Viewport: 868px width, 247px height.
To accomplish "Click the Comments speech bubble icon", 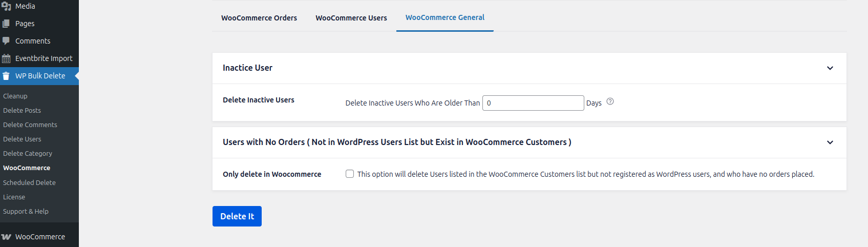I will [6, 41].
